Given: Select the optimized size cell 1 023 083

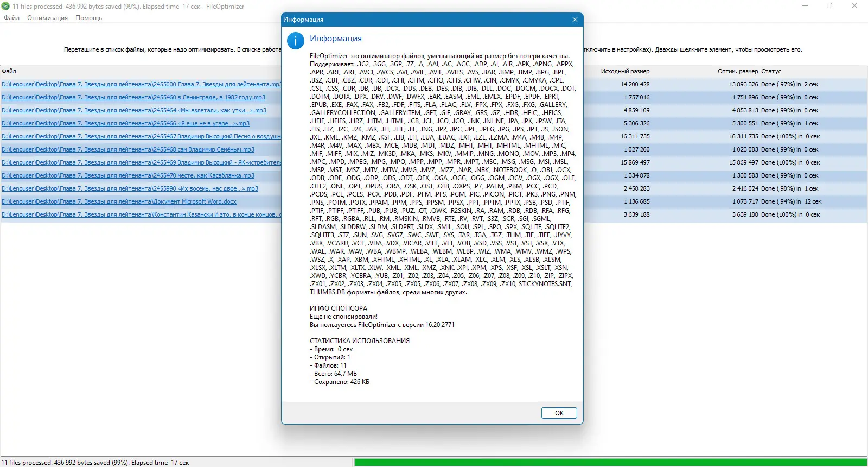Looking at the screenshot, I should click(x=745, y=149).
